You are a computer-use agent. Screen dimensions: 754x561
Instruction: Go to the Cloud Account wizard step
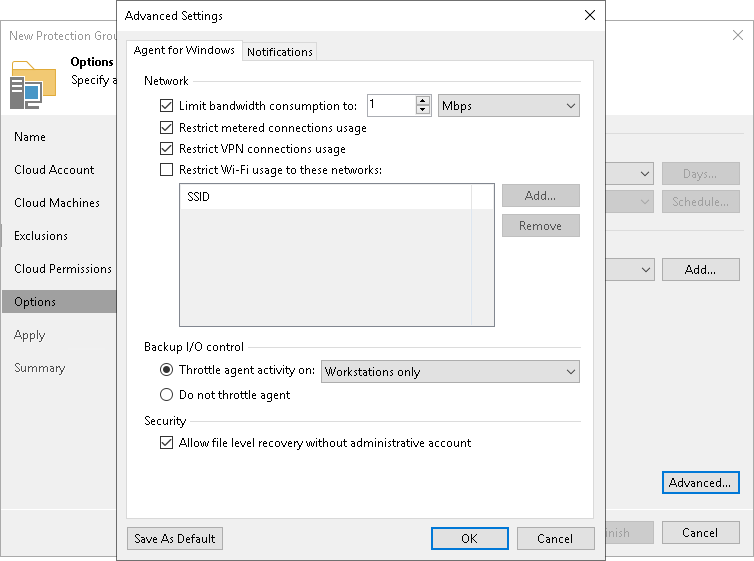click(54, 170)
